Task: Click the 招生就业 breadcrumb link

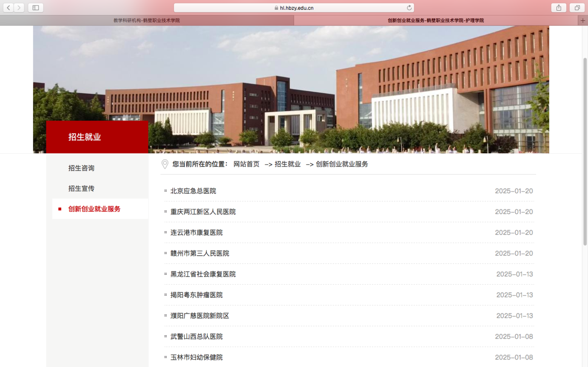Action: [x=287, y=164]
